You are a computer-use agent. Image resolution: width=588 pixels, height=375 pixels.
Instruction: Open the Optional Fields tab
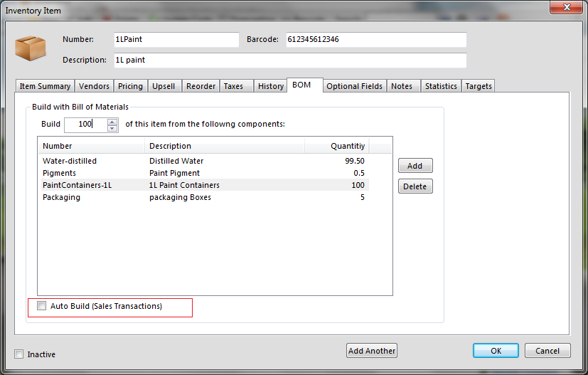[x=355, y=86]
